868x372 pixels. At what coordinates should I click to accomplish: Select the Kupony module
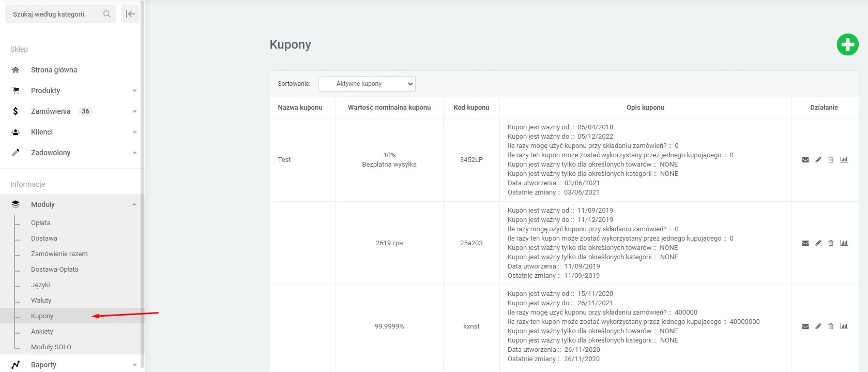point(42,316)
